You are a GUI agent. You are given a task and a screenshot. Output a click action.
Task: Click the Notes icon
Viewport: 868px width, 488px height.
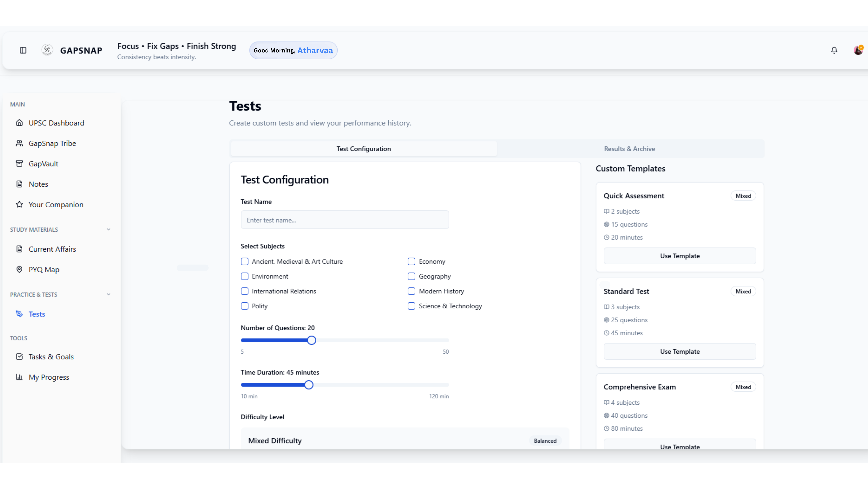point(20,184)
